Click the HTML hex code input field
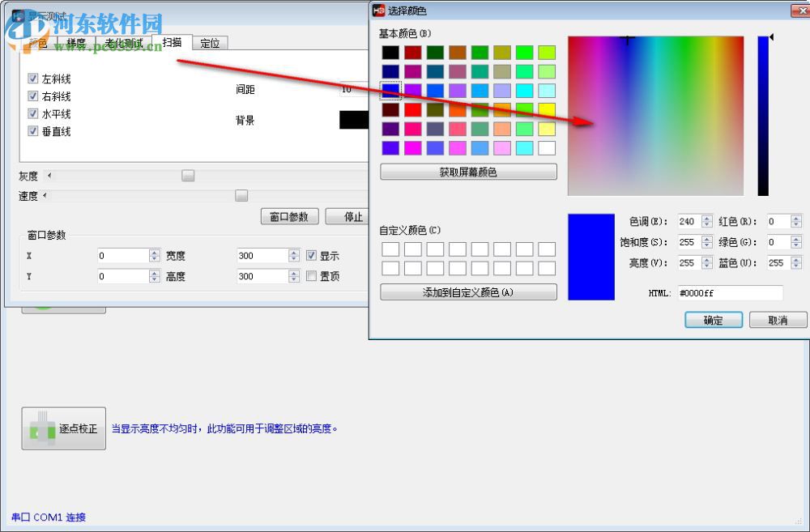Image resolution: width=810 pixels, height=532 pixels. [x=729, y=292]
